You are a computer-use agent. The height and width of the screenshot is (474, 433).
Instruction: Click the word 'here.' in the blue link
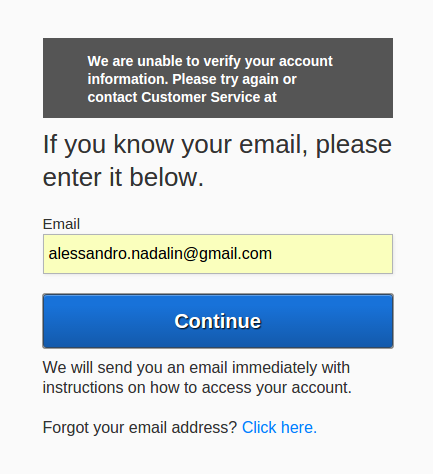tap(299, 427)
